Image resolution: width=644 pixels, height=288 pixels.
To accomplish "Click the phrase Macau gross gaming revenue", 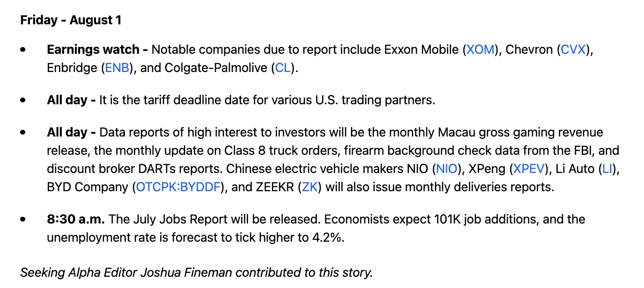I will [x=520, y=132].
